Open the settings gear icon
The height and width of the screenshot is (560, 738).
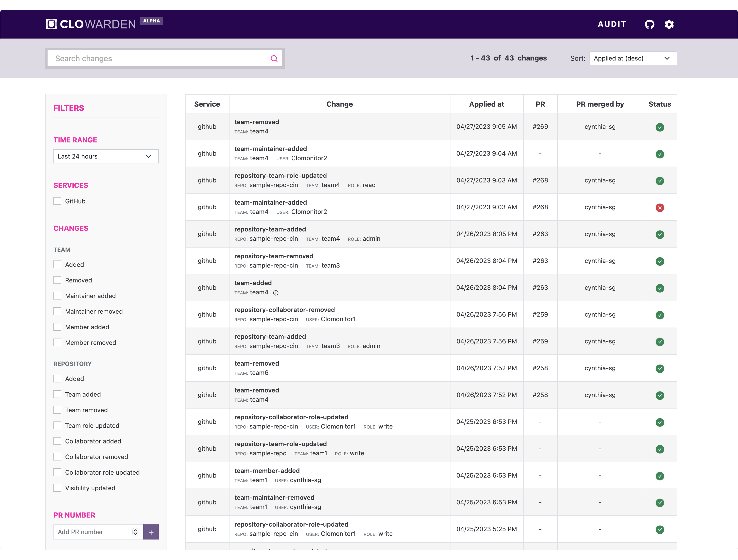pos(669,24)
